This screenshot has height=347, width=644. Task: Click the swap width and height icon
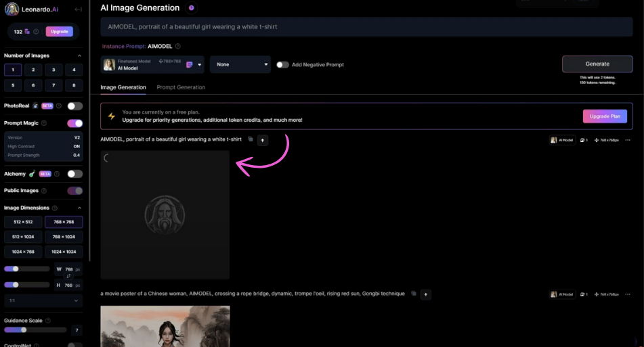[68, 277]
